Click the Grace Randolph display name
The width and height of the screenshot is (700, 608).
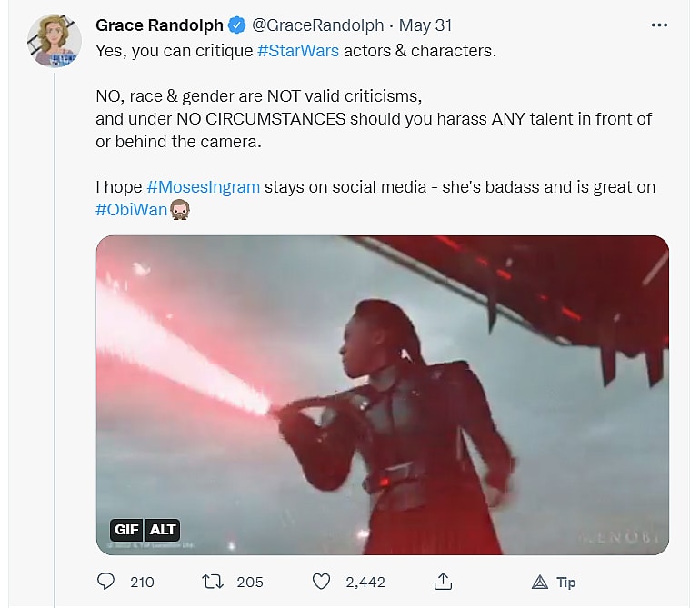159,26
